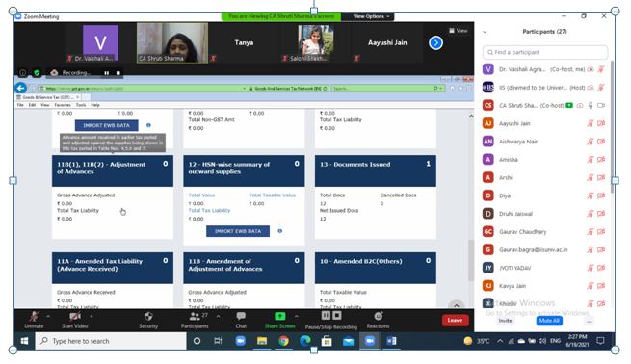
Task: Open the File menu in browser
Action: [x=20, y=105]
